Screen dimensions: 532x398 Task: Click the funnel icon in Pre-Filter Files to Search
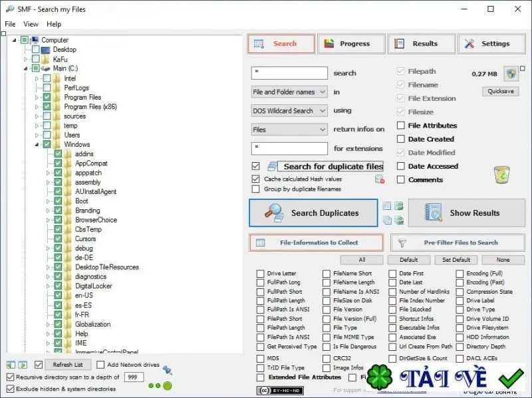[x=402, y=243]
